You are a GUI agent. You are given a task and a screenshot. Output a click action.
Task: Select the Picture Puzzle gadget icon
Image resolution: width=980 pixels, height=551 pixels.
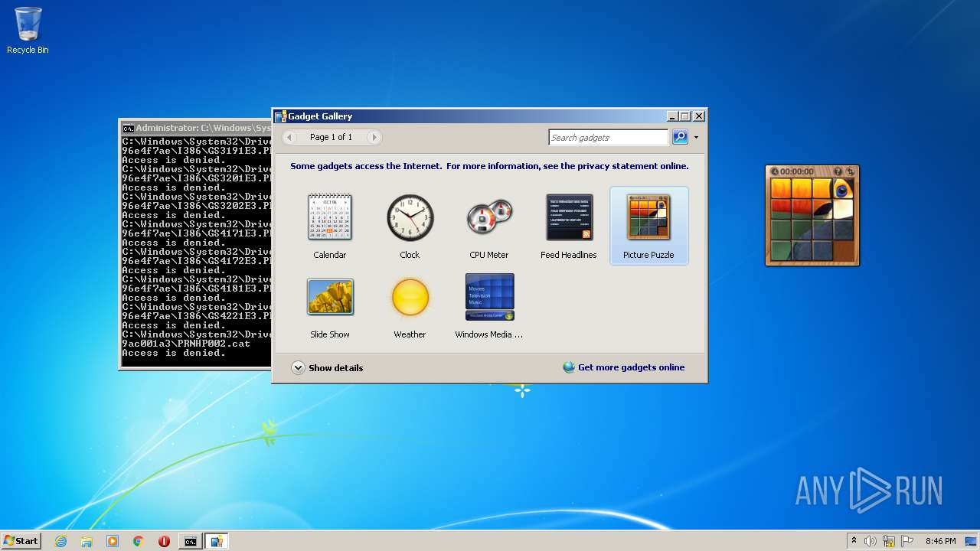point(648,217)
